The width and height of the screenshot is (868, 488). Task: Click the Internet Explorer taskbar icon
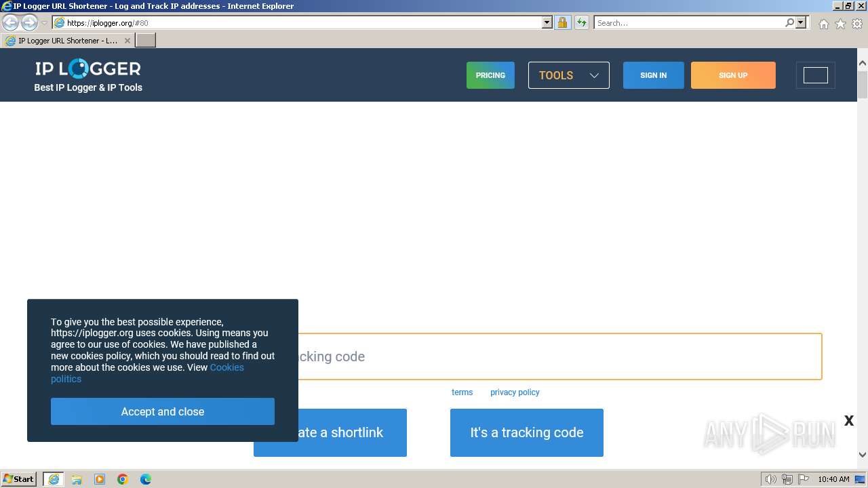tap(54, 479)
